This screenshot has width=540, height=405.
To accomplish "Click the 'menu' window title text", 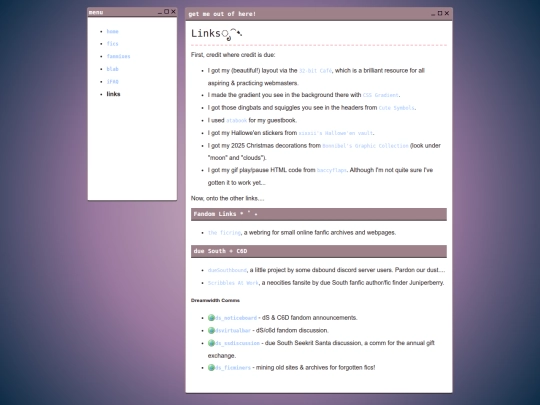I will coord(96,12).
